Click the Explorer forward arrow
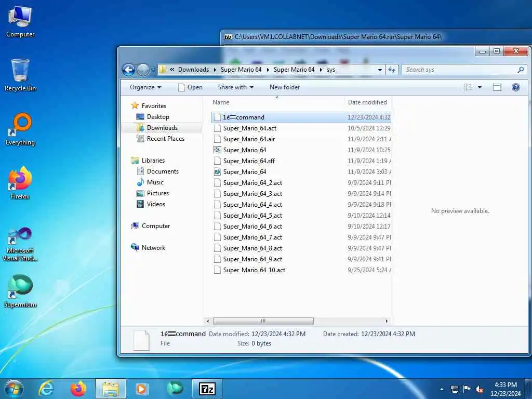532x399 pixels. [143, 70]
